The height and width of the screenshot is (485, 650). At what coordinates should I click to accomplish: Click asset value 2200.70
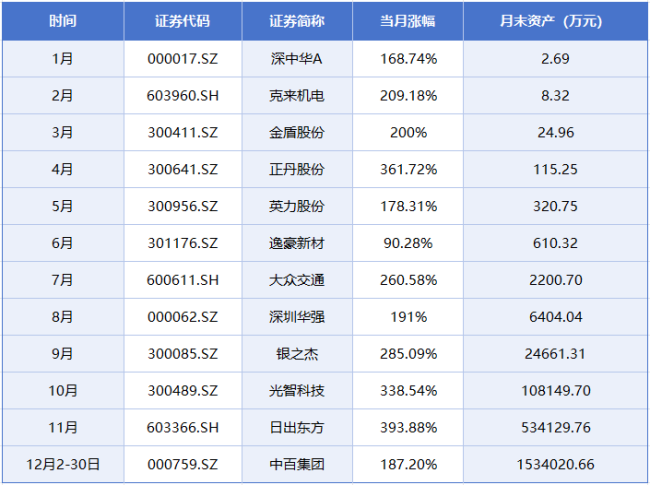pos(555,280)
